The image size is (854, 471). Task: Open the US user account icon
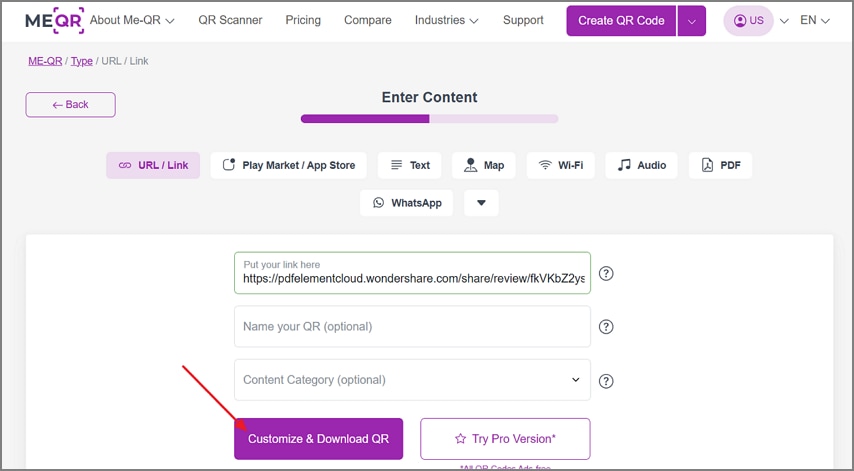coord(748,21)
